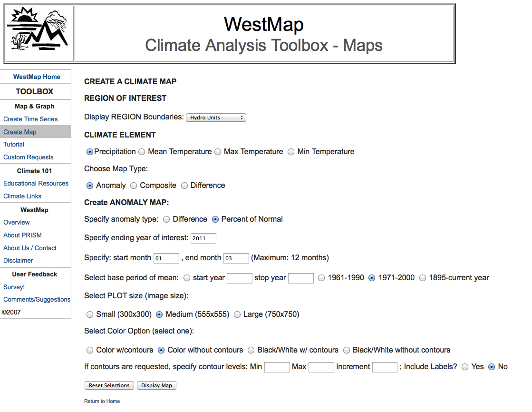Choose Min Temperature climate element
Screen dimensions: 532x412
click(x=291, y=152)
